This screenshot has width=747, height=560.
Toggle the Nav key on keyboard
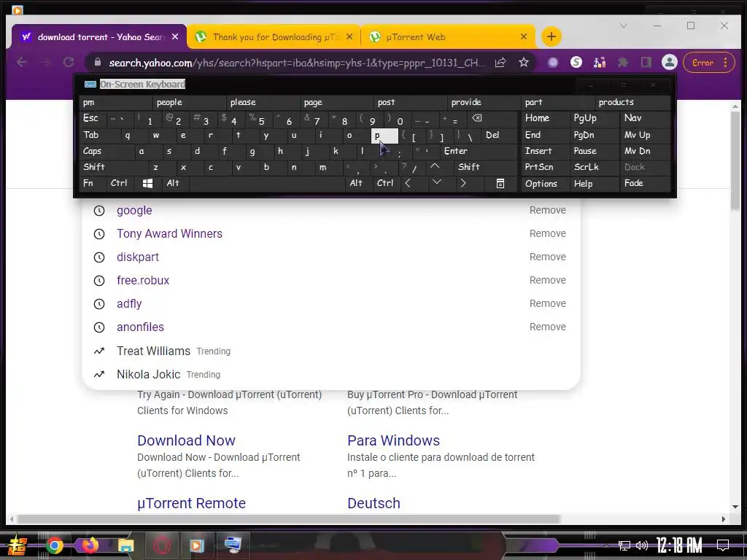click(x=646, y=118)
